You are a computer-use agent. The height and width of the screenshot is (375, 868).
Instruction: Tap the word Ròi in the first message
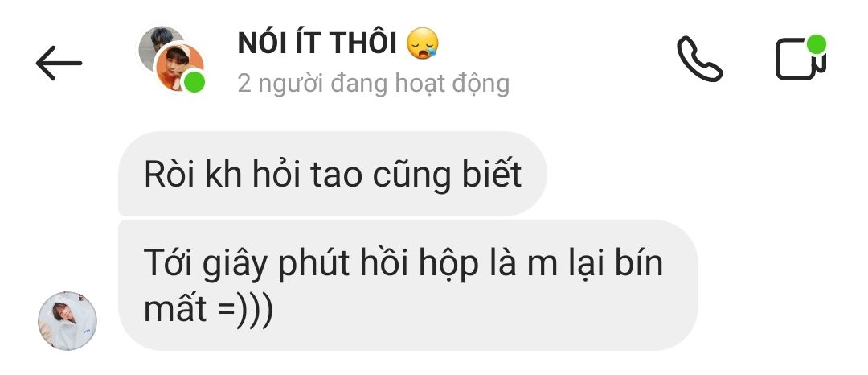point(166,175)
